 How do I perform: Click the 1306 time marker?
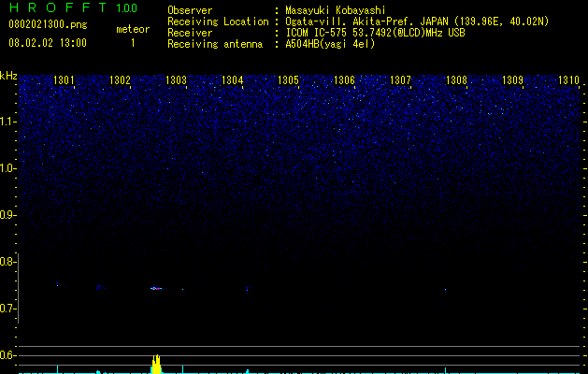coord(344,80)
